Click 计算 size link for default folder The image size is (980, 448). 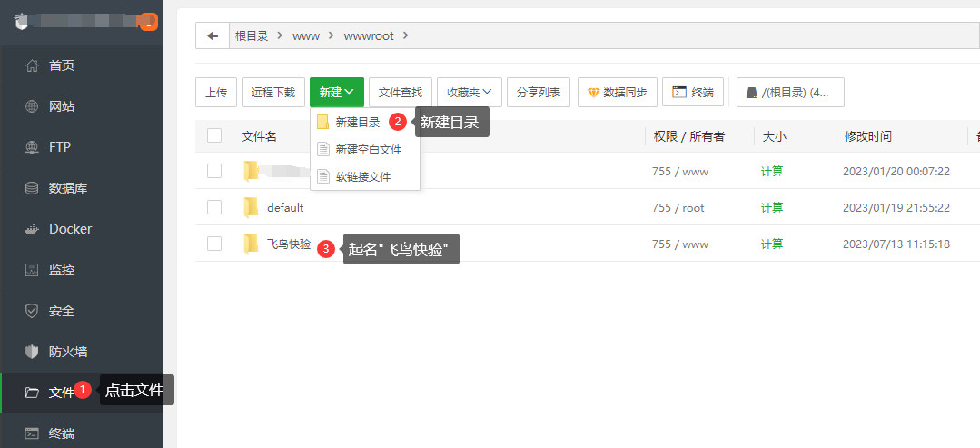772,207
